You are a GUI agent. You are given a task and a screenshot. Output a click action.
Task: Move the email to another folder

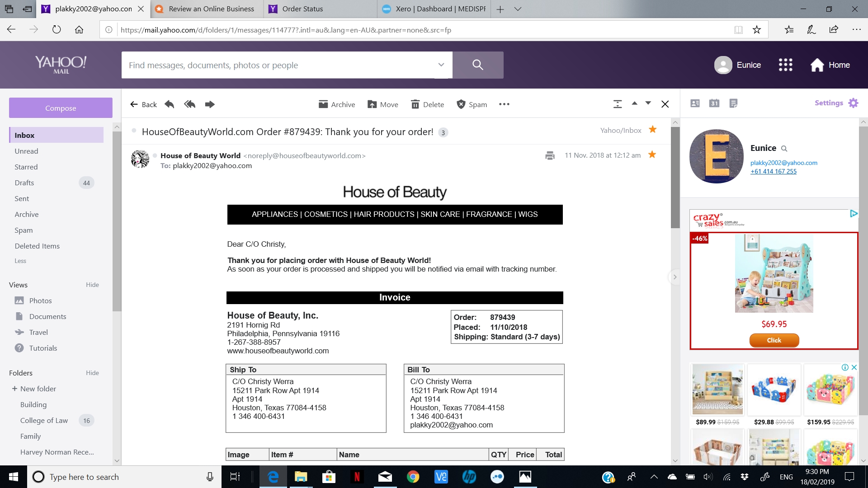pos(382,104)
